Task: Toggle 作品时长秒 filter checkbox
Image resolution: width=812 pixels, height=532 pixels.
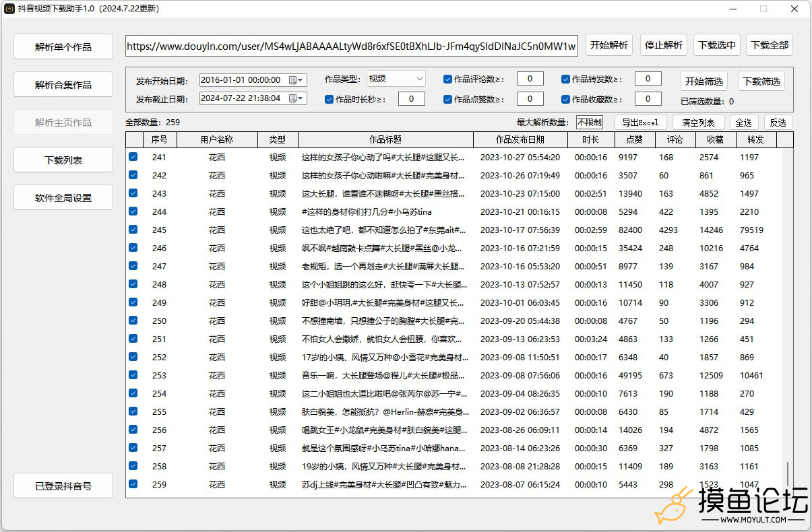Action: (329, 99)
